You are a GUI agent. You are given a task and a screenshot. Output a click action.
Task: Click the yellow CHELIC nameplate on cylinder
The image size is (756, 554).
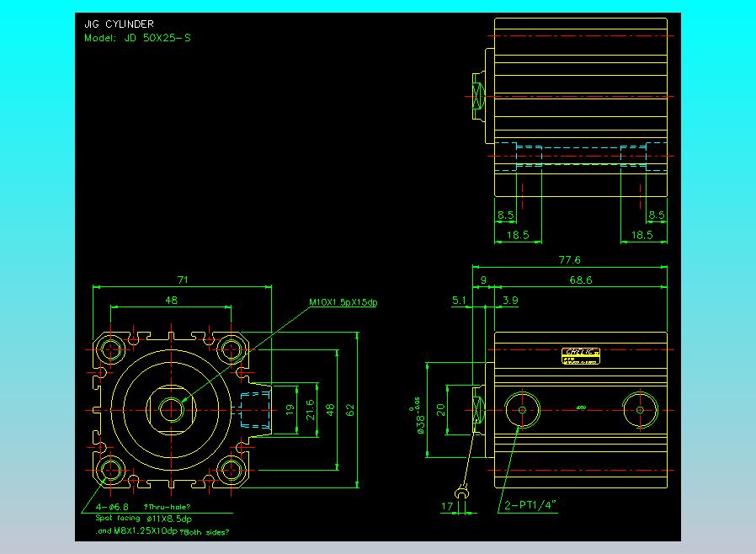click(581, 356)
